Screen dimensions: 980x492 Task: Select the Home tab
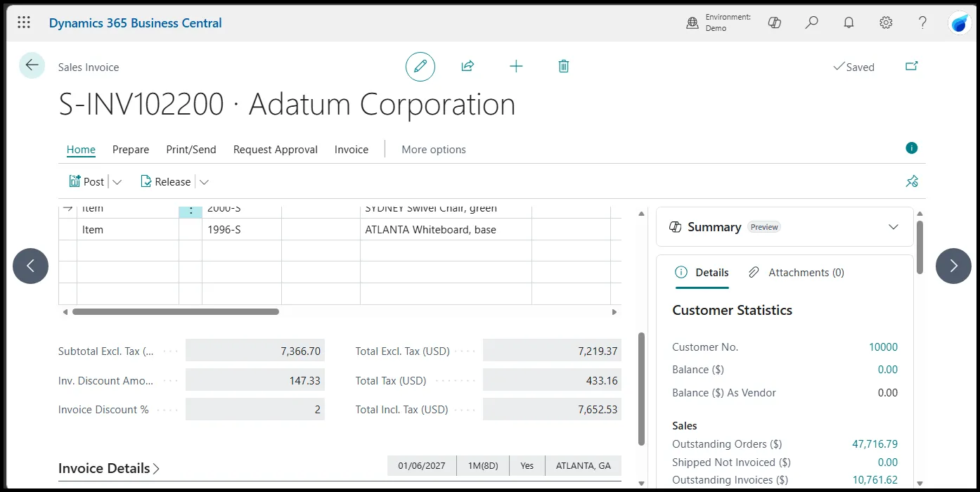coord(81,149)
